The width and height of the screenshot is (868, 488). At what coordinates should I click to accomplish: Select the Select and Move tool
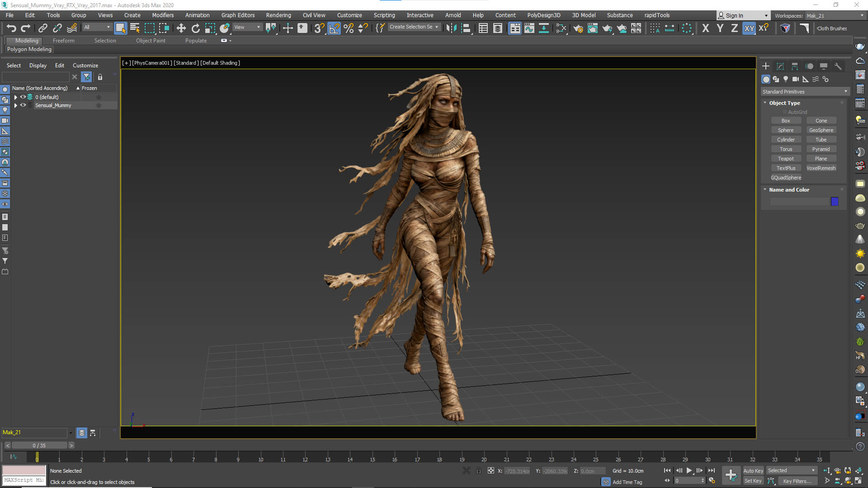pyautogui.click(x=181, y=28)
